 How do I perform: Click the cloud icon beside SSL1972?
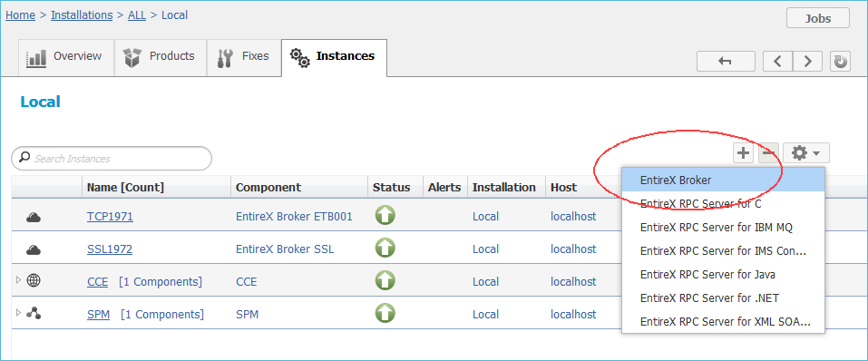34,249
